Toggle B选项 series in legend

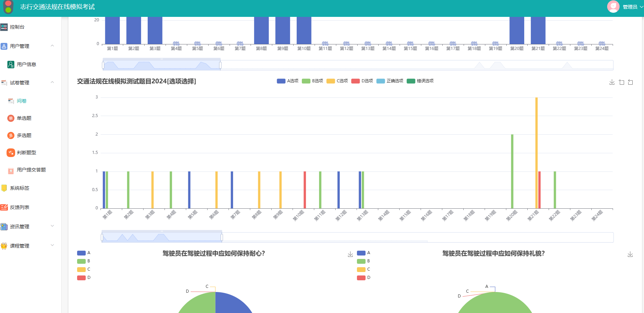click(313, 81)
